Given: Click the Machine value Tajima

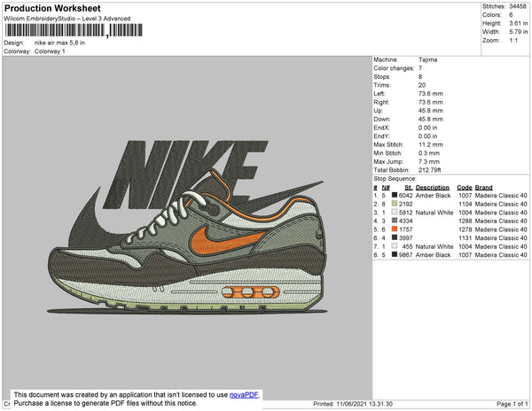Looking at the screenshot, I should click(x=427, y=60).
